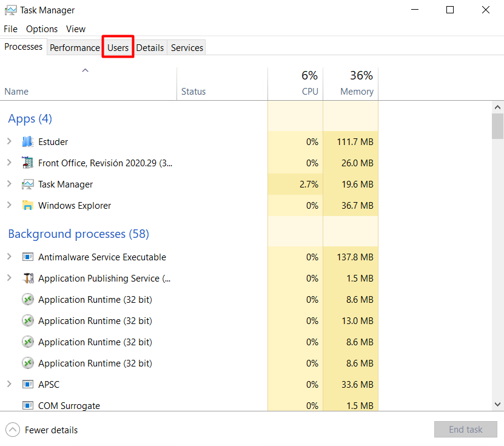Select the COM Surrogate process name
Viewport: 504px width, 446px height.
69,405
